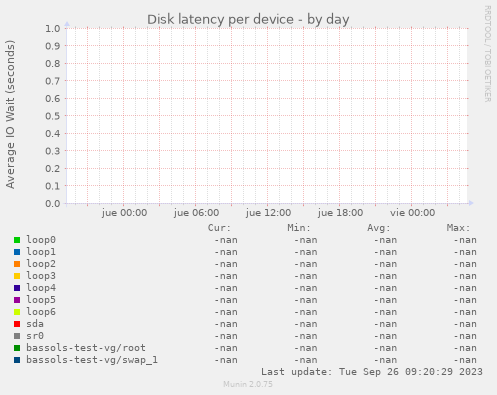Click the Last update timestamp text

pyautogui.click(x=372, y=372)
